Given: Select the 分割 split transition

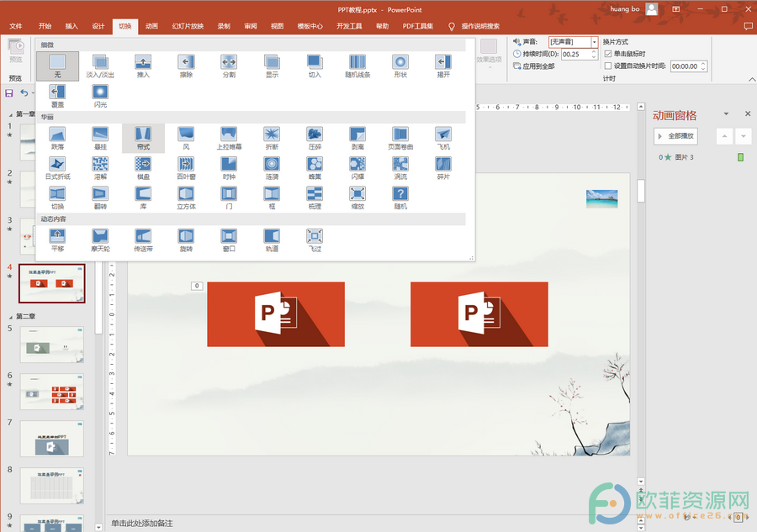Looking at the screenshot, I should [x=229, y=66].
